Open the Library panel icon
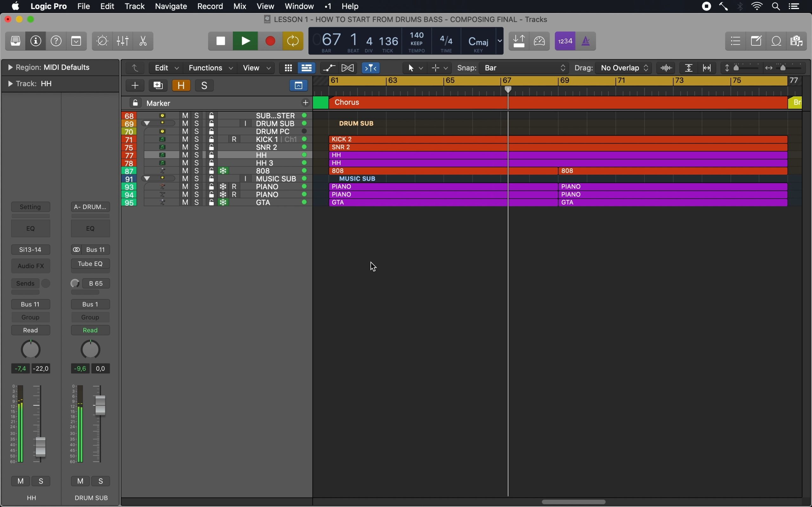The height and width of the screenshot is (507, 812). point(16,41)
